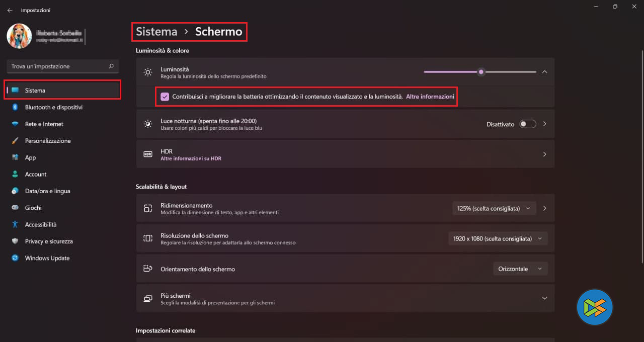Click the back arrow icon in title bar

click(10, 10)
